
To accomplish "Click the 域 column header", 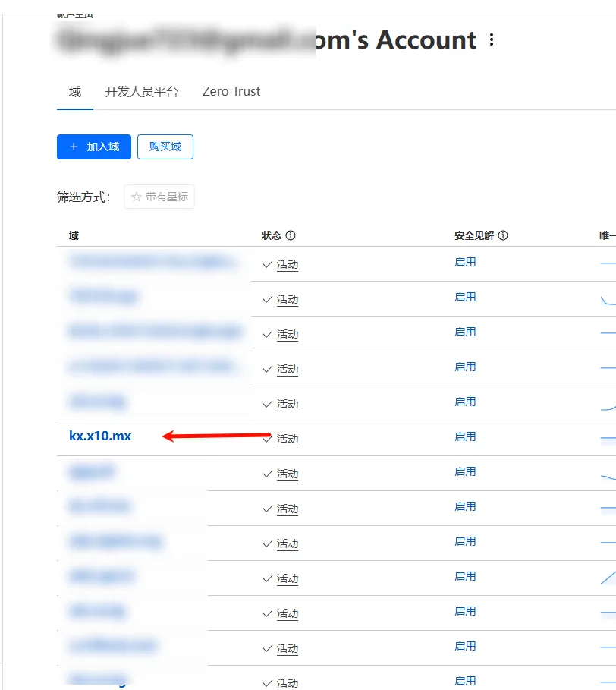I will coord(74,235).
